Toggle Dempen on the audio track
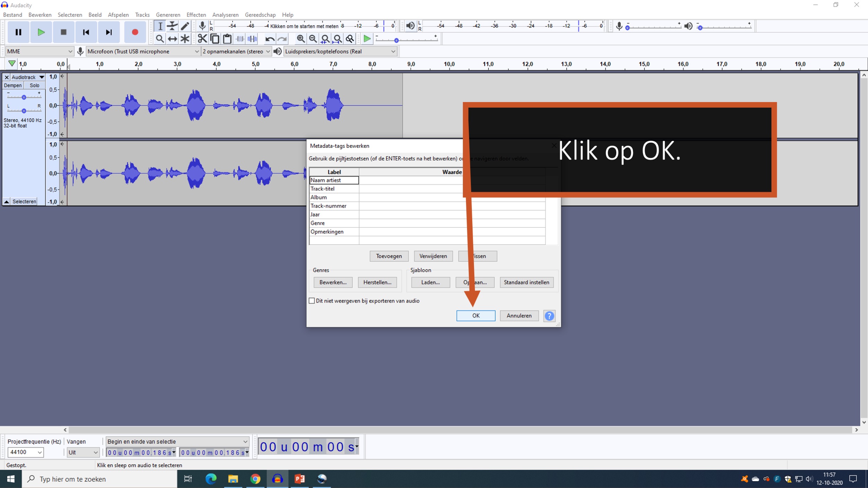Viewport: 868px width, 488px height. pyautogui.click(x=13, y=85)
